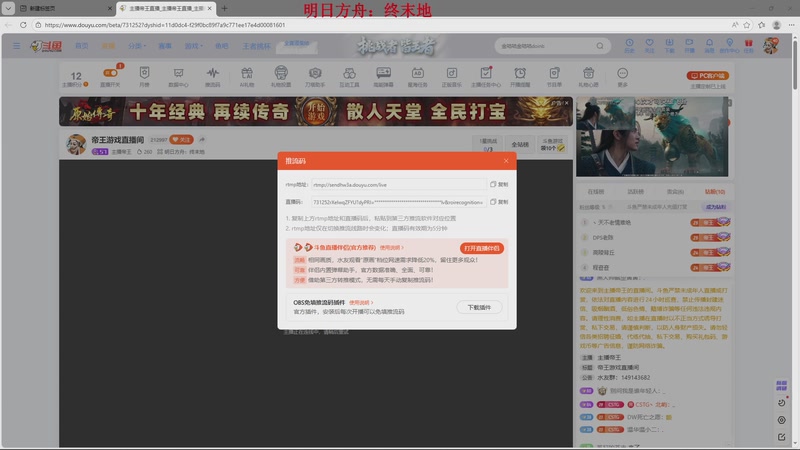The image size is (800, 450).
Task: Open 下载 icon in header
Action: coord(669,46)
